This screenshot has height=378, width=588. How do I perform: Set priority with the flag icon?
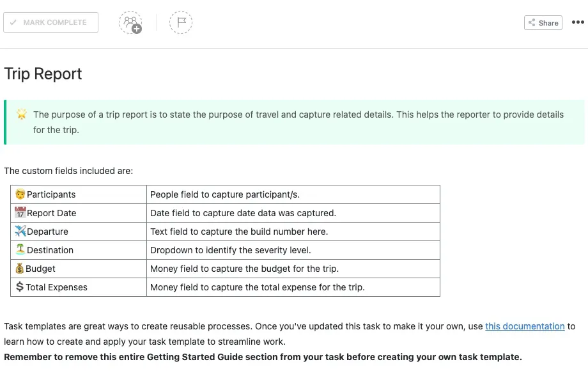(181, 22)
